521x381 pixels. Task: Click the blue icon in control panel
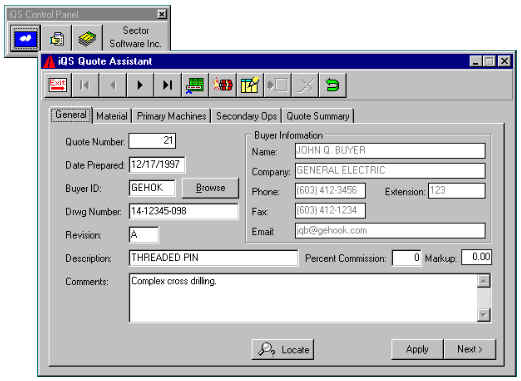point(25,38)
